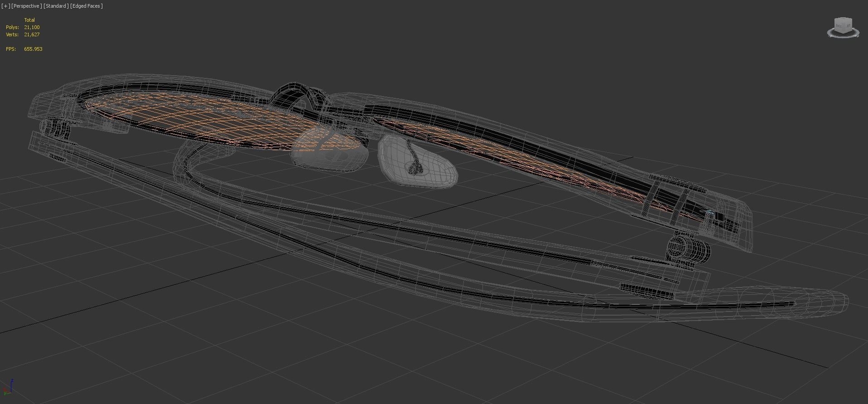Select the right nose pad mesh
Image resolution: width=868 pixels, height=404 pixels.
tap(417, 161)
